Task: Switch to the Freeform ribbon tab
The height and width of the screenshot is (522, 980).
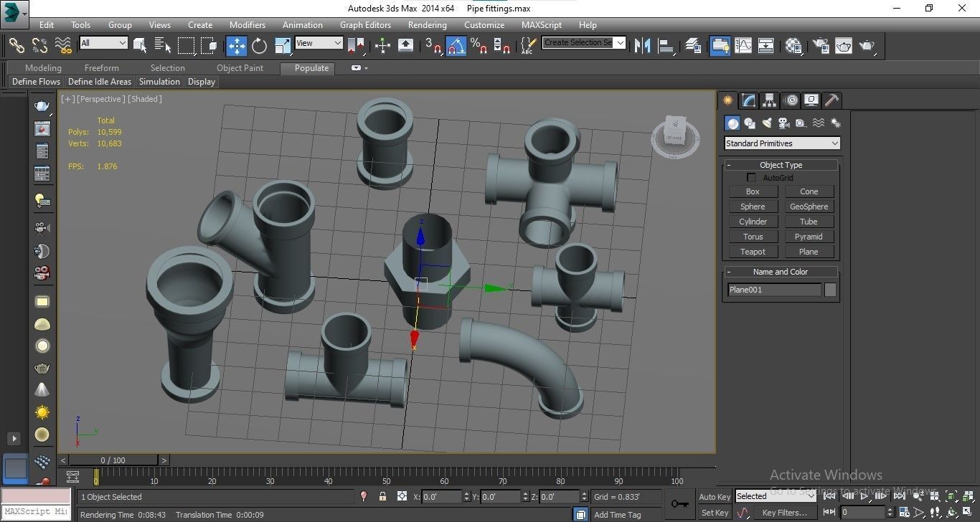Action: point(102,68)
